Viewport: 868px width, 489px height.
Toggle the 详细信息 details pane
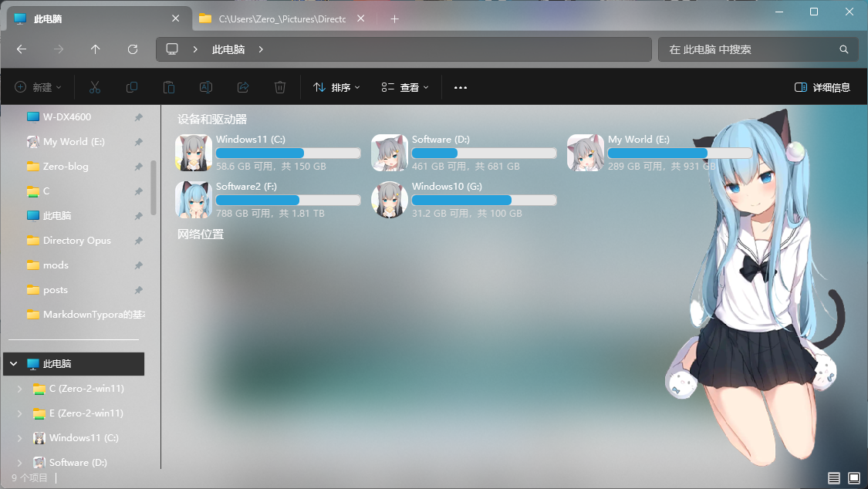tap(822, 87)
